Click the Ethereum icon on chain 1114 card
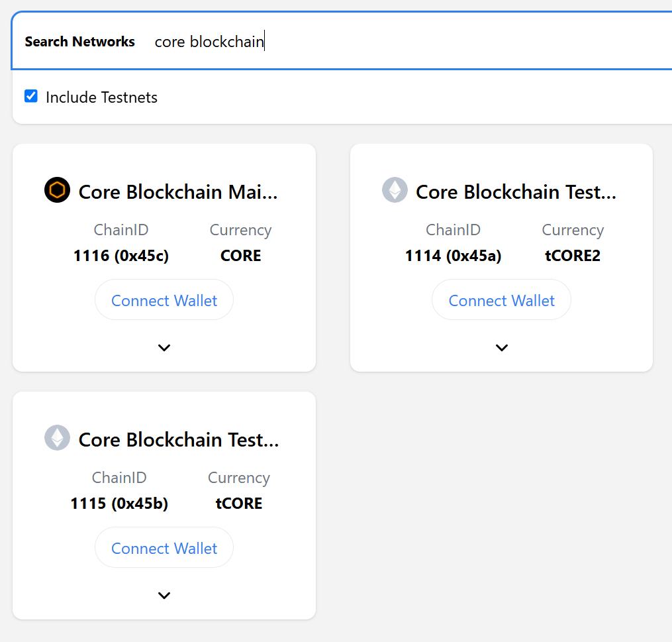The image size is (672, 642). click(395, 189)
